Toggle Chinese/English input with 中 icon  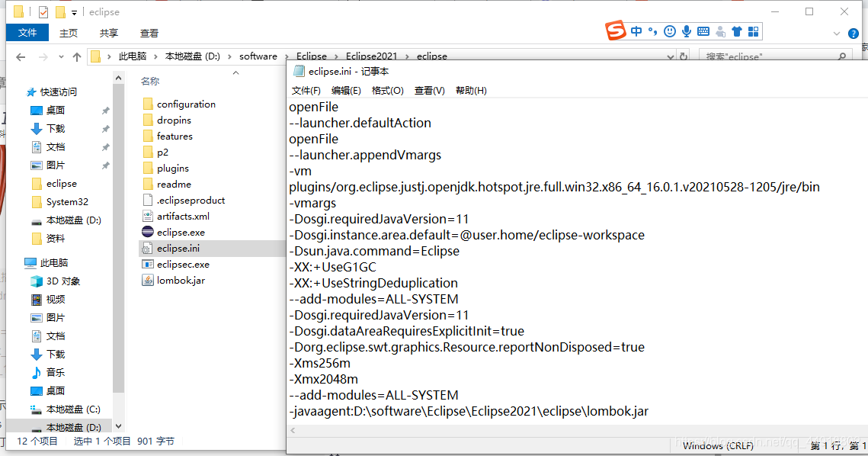point(636,31)
